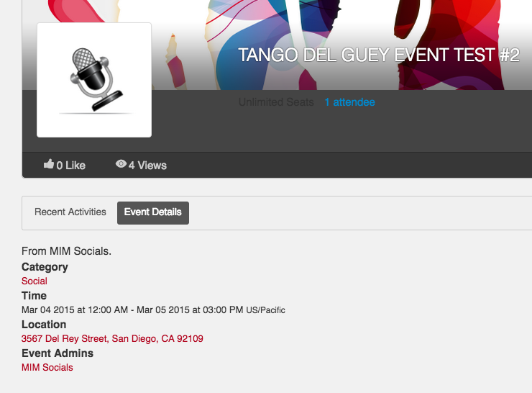Select the Event Details tab
This screenshot has width=532, height=393.
(153, 213)
